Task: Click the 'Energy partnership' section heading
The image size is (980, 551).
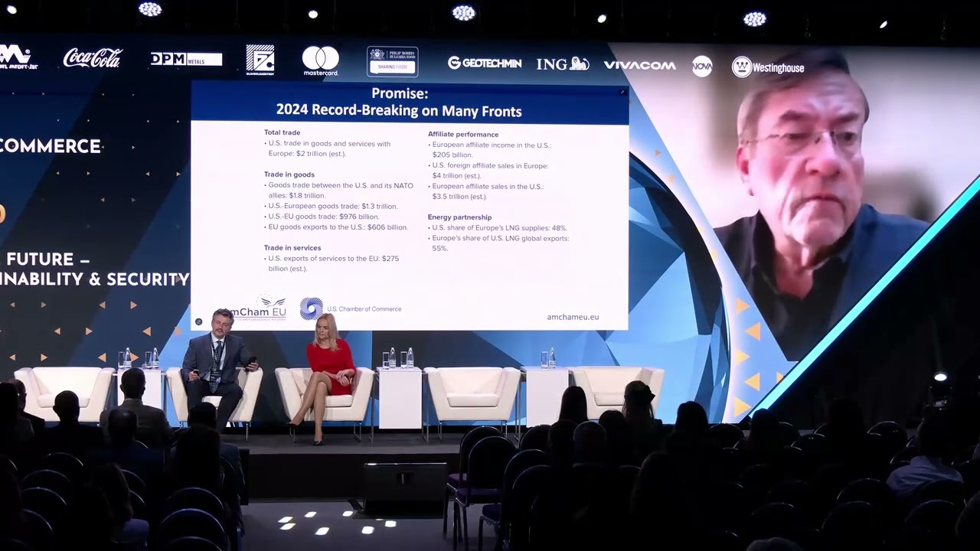Action: point(459,217)
